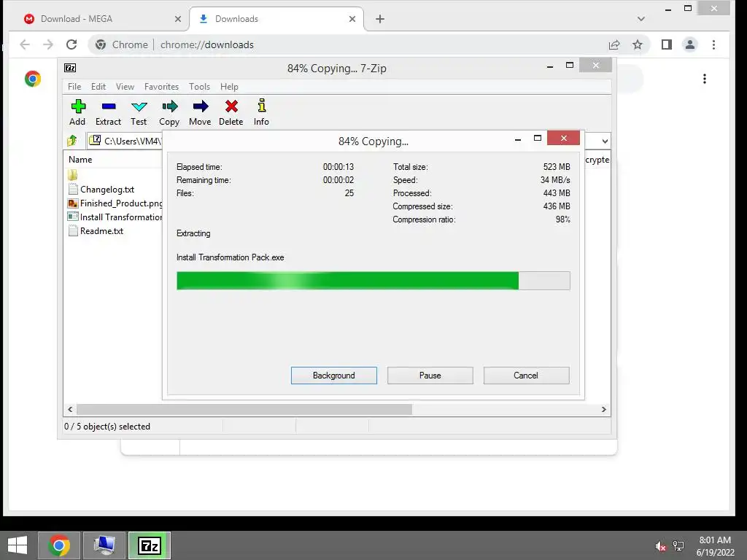Open Chrome profile avatar
Screen dimensions: 747x560
(690, 44)
